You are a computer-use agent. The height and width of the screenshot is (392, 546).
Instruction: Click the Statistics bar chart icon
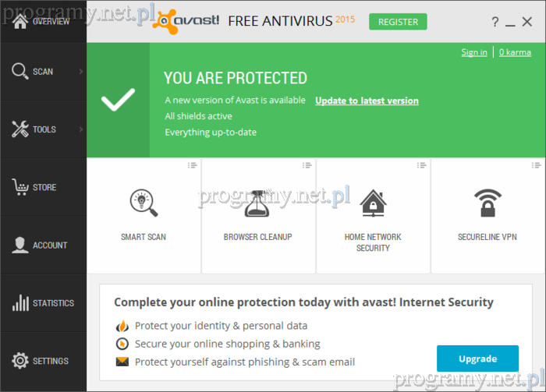pyautogui.click(x=20, y=303)
